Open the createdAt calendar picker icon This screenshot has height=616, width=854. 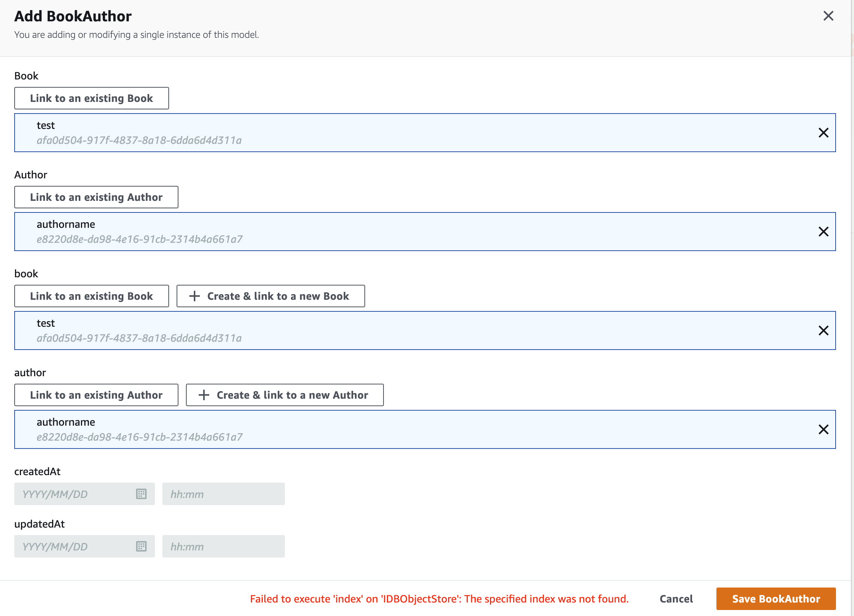click(141, 494)
